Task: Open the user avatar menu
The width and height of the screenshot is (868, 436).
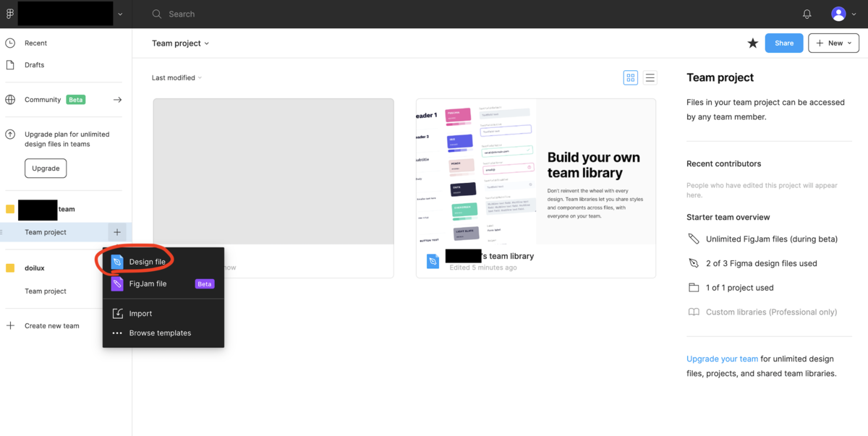Action: 838,14
